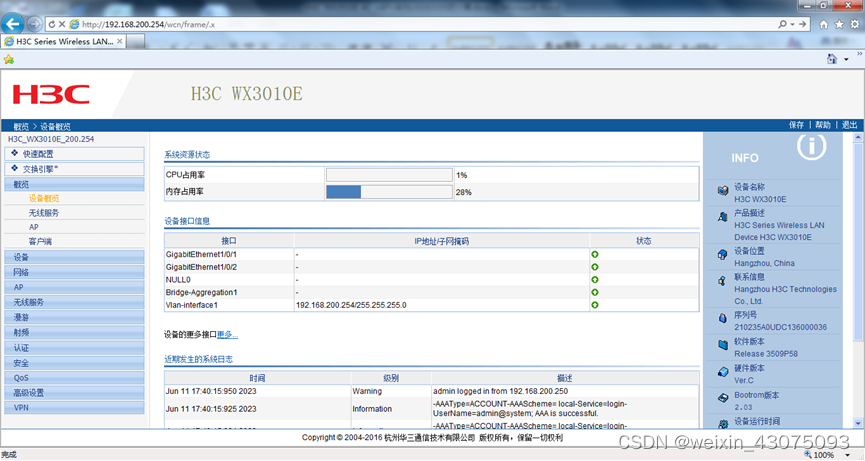Click the CPU usage progress bar

pos(389,175)
